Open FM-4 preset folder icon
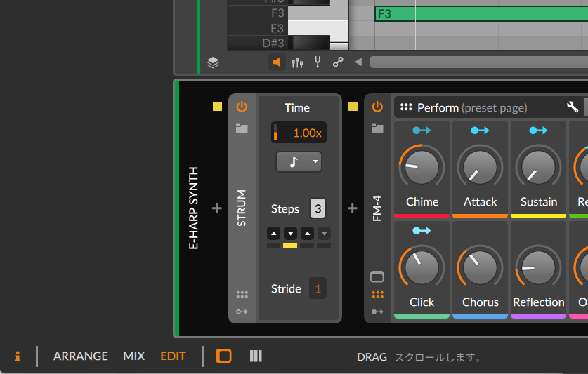588x374 pixels. 377,128
